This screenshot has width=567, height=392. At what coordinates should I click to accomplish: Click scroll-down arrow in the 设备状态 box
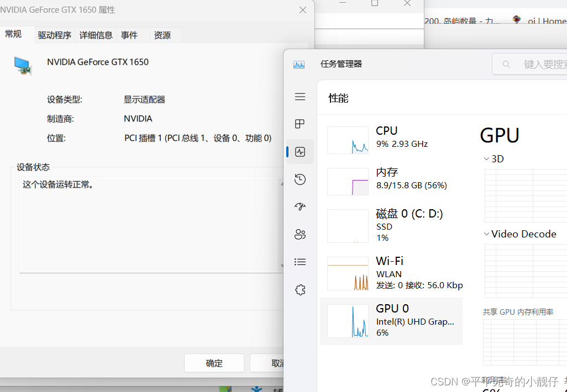tap(281, 266)
